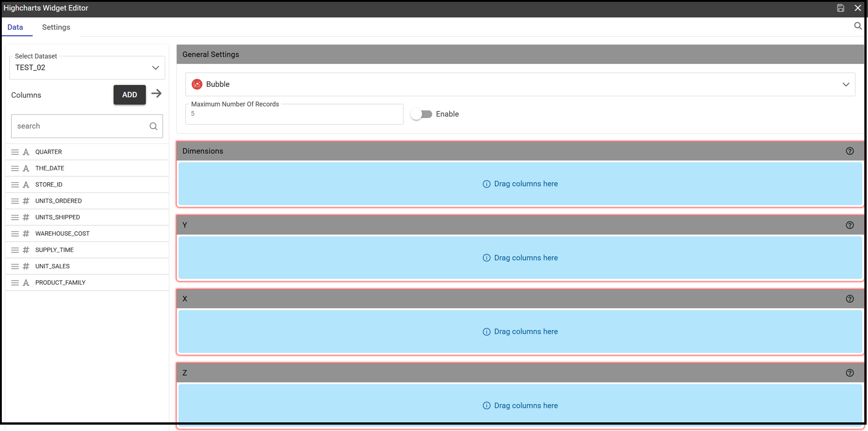Click the text type icon beside STORE_ID
The height and width of the screenshot is (431, 868).
pyautogui.click(x=26, y=185)
